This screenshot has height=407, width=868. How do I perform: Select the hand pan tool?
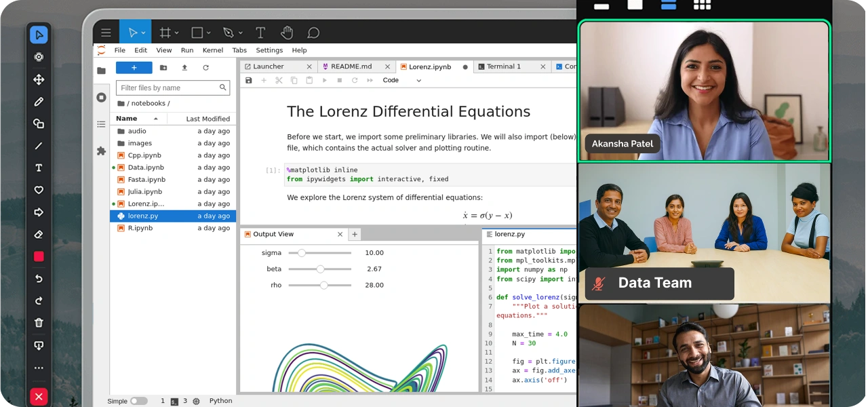tap(287, 33)
